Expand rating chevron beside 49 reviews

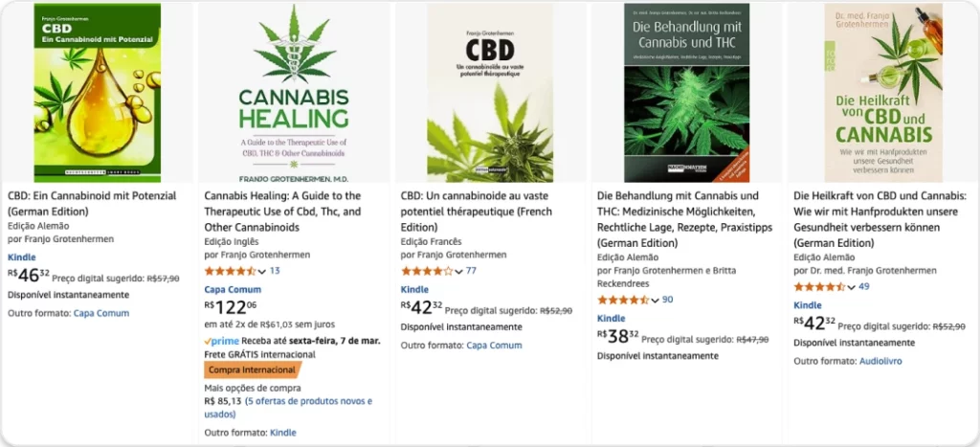point(851,287)
